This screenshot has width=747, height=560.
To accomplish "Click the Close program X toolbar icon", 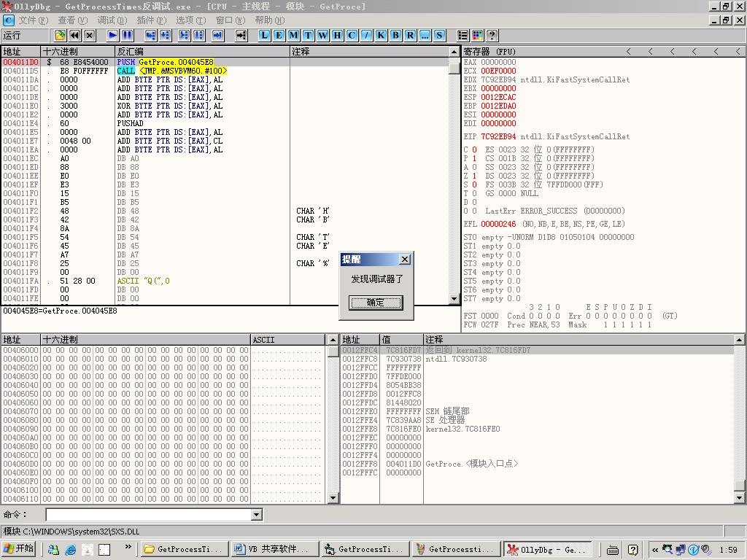I will [90, 35].
